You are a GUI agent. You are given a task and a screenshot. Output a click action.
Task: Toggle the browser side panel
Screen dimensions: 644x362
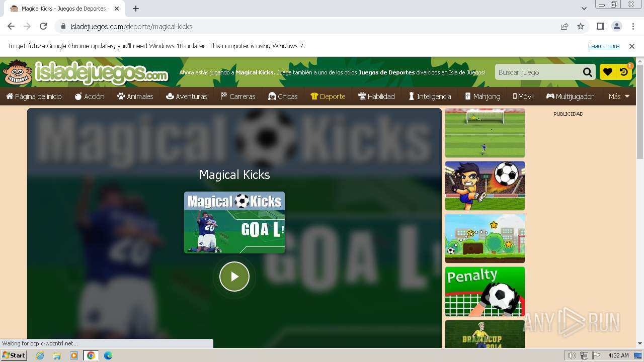tap(601, 26)
